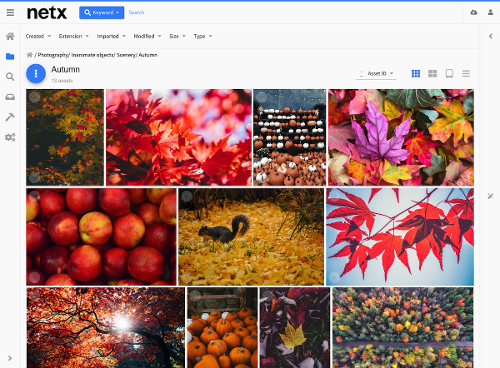Screen dimensions: 500x368
Task: Open the user profile icon
Action: click(x=490, y=13)
